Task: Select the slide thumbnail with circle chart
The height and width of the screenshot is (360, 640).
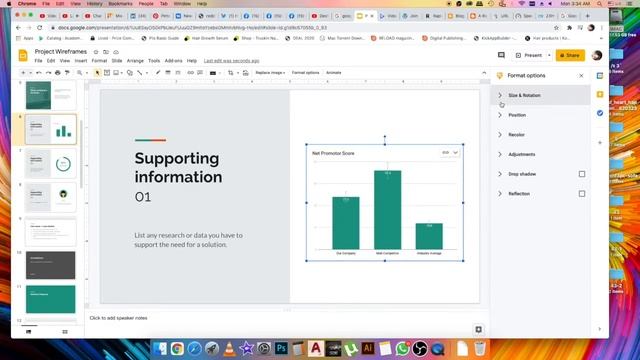Action: pyautogui.click(x=51, y=164)
